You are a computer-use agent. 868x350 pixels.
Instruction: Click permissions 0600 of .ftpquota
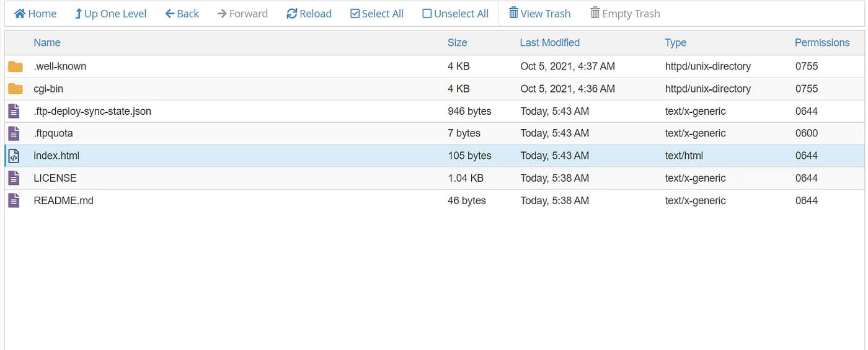(807, 133)
